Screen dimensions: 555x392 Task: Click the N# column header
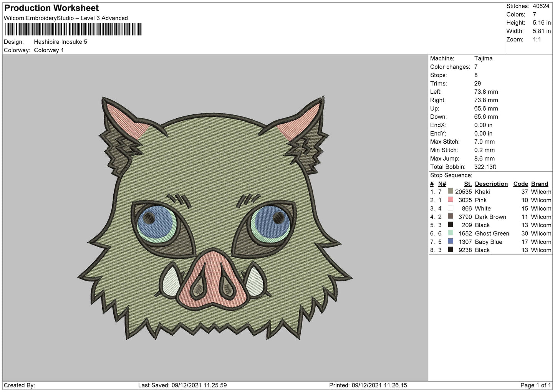(x=442, y=184)
